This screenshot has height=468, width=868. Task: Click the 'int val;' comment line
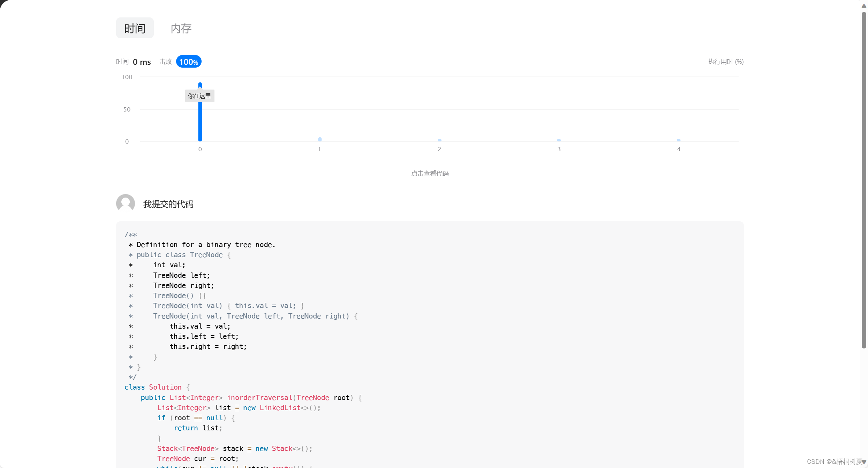click(x=169, y=265)
